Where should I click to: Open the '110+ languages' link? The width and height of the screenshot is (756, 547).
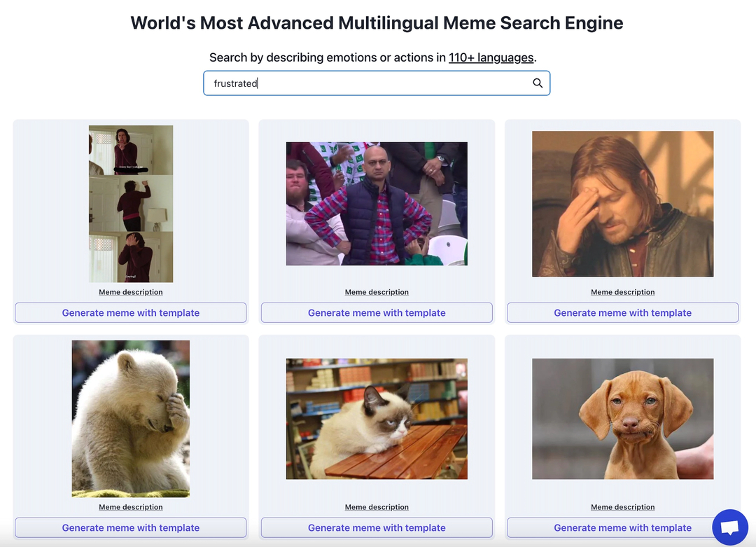491,57
